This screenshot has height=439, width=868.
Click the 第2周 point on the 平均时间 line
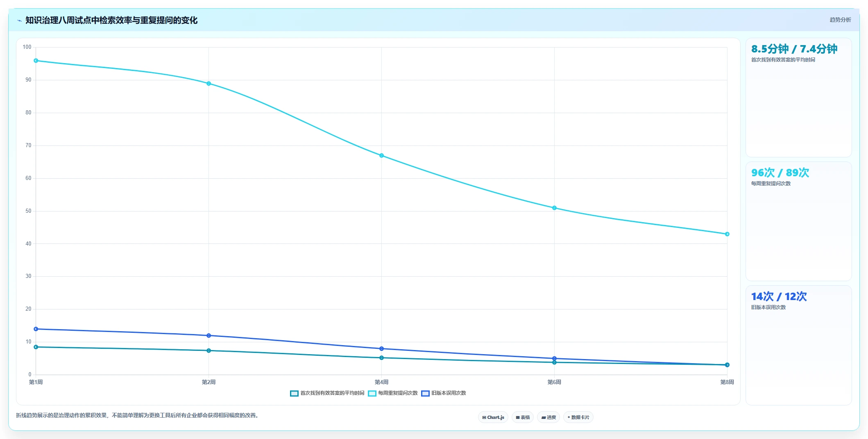[209, 351]
